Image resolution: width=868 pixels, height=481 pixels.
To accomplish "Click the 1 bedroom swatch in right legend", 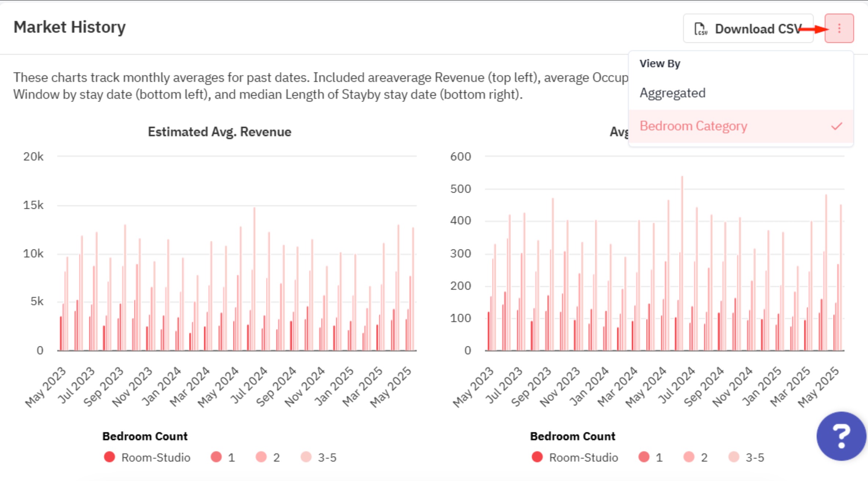I will 644,457.
